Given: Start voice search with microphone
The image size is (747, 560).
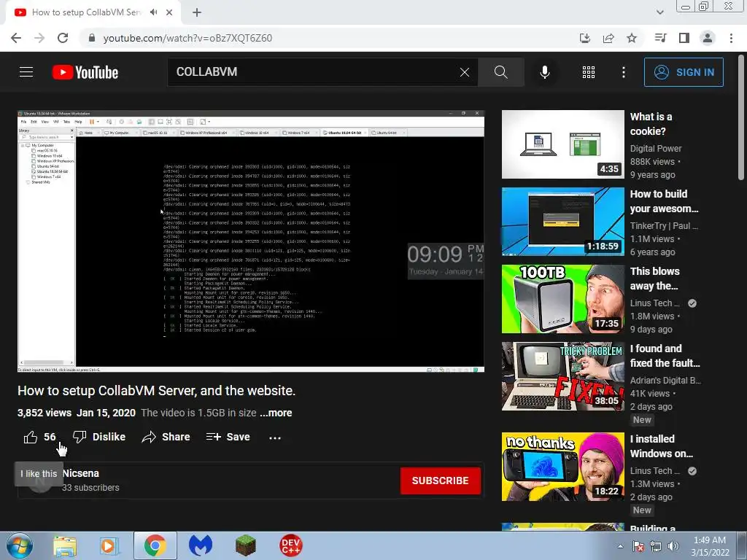Looking at the screenshot, I should pos(544,72).
